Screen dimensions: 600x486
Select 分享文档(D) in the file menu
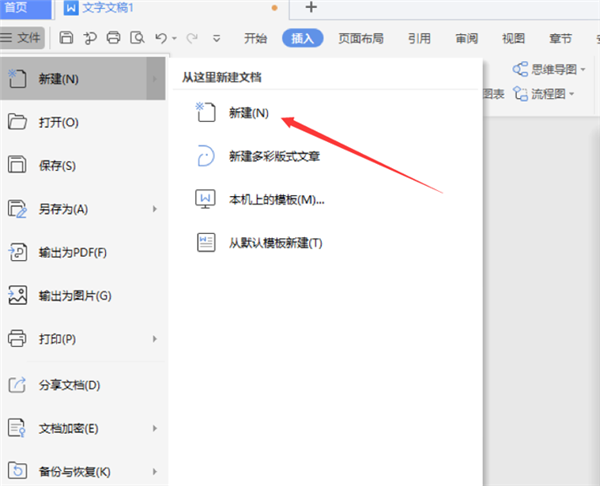pos(69,385)
